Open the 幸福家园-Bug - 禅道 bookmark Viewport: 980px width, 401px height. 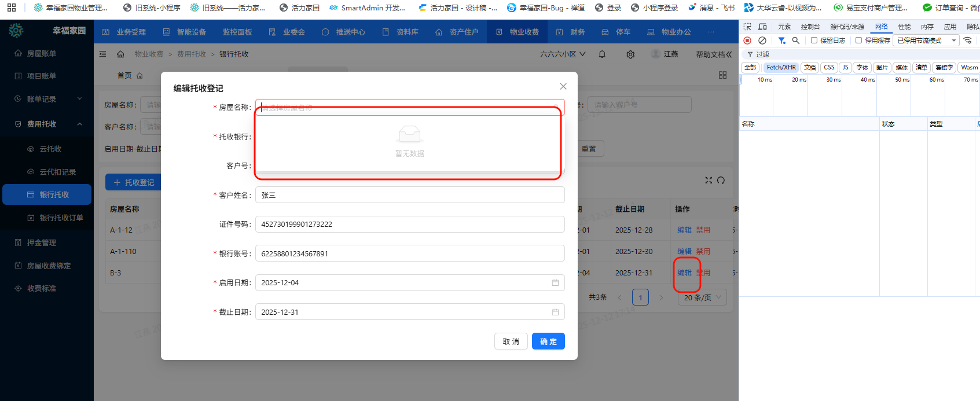point(546,8)
